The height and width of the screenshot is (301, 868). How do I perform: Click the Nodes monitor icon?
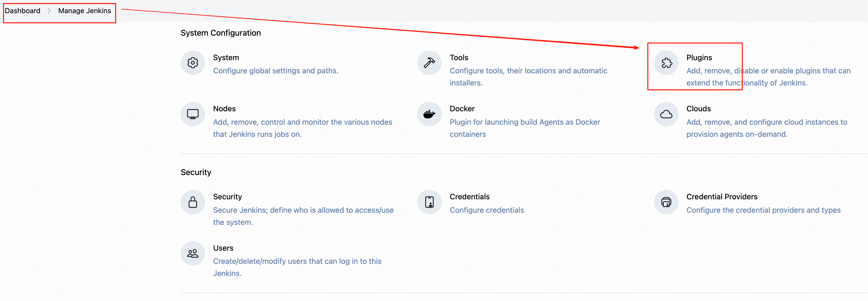click(x=193, y=114)
